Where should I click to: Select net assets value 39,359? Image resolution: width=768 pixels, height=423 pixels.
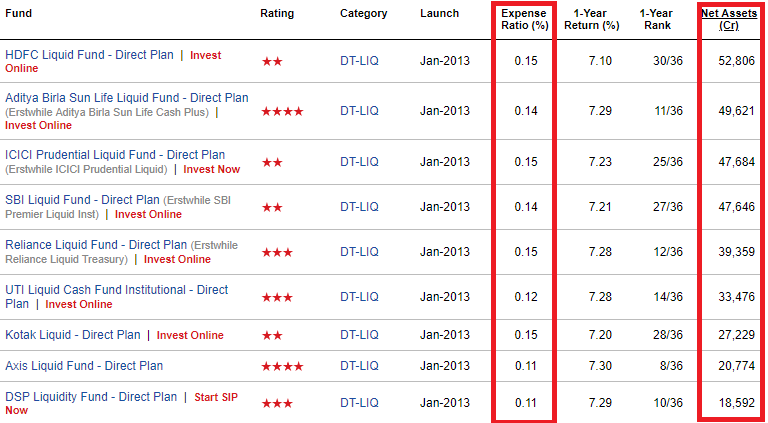pyautogui.click(x=736, y=252)
